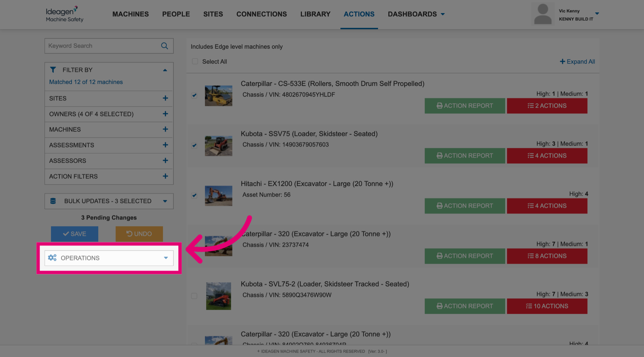The image size is (644, 357).
Task: Go to the SITES tab
Action: 213,14
